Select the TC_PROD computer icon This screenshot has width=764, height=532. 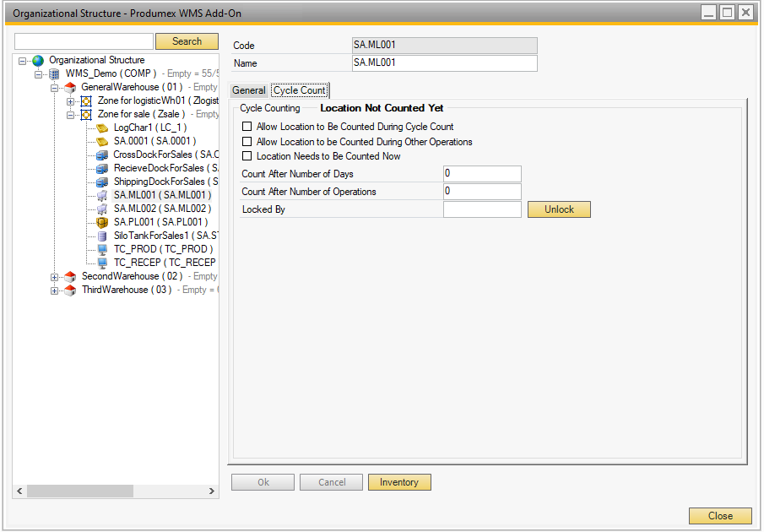click(x=102, y=250)
